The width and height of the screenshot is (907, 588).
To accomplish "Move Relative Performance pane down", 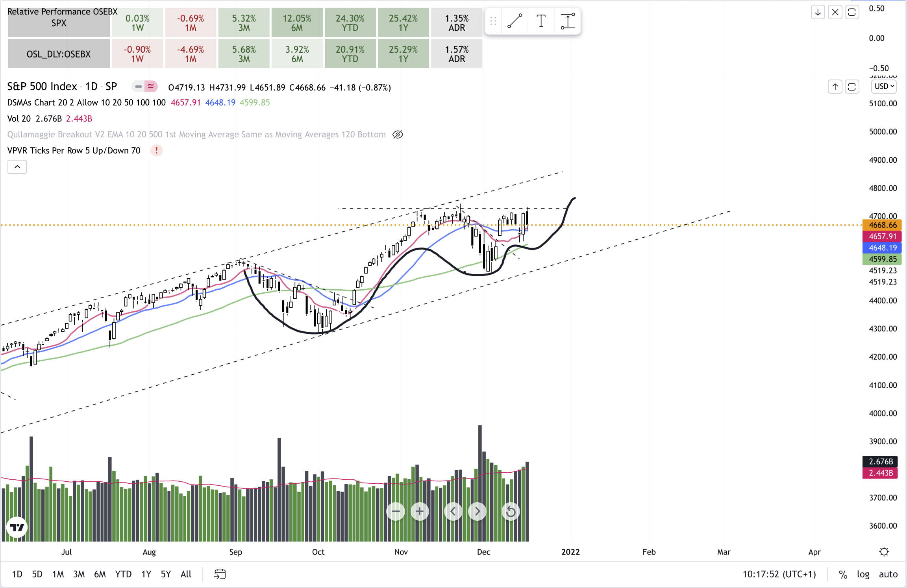I will (818, 12).
